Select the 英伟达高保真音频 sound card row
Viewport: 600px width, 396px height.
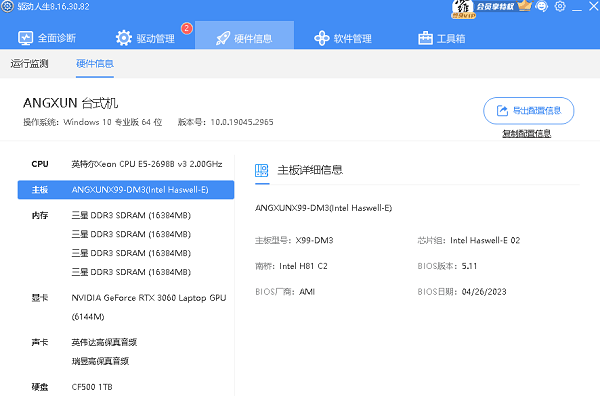104,342
